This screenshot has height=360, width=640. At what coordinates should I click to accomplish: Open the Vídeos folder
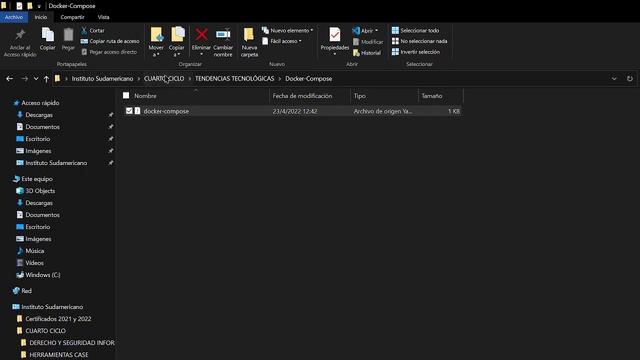(34, 263)
